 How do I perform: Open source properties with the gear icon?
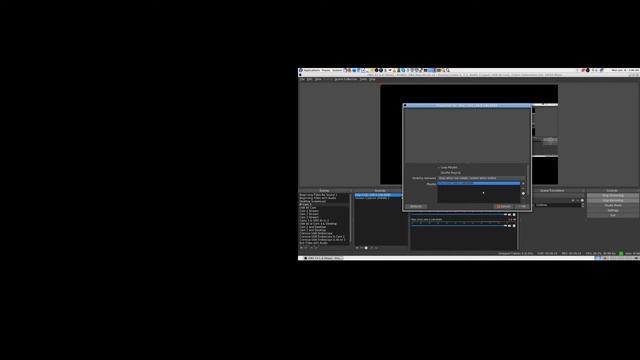pos(366,248)
